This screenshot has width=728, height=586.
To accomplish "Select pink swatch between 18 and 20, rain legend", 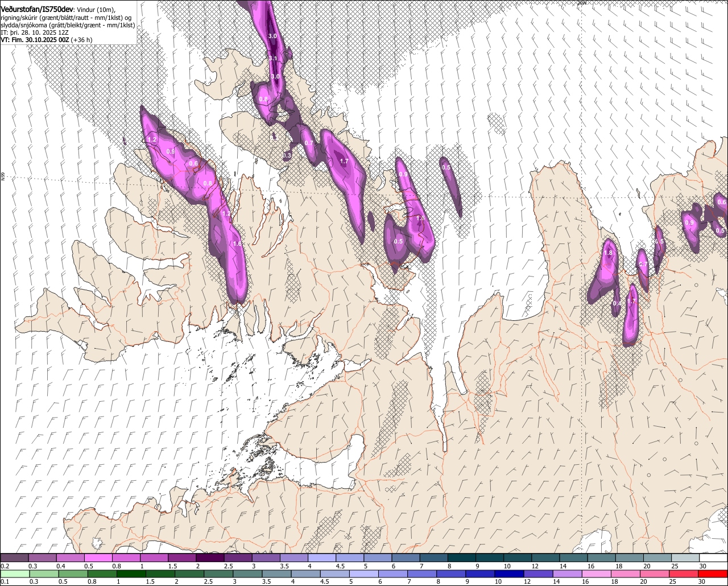I will click(626, 573).
